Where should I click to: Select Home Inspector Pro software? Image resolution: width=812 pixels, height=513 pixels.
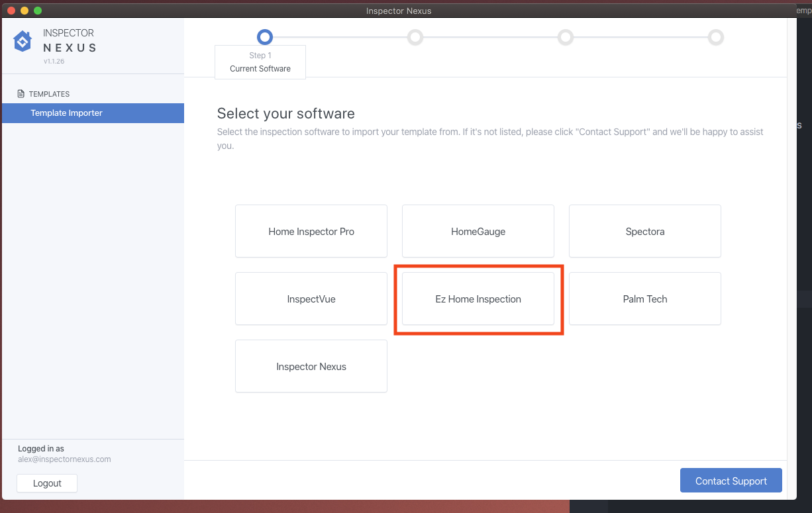(x=311, y=232)
